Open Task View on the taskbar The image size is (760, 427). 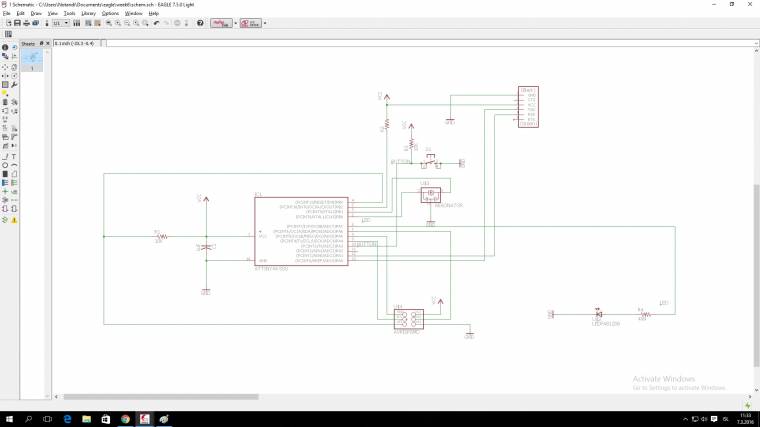pos(47,419)
